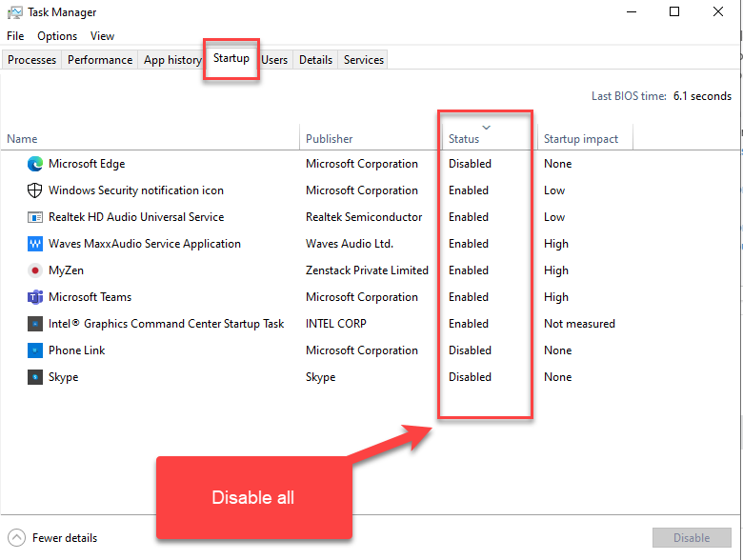Switch to the Performance tab
The height and width of the screenshot is (560, 743).
100,60
